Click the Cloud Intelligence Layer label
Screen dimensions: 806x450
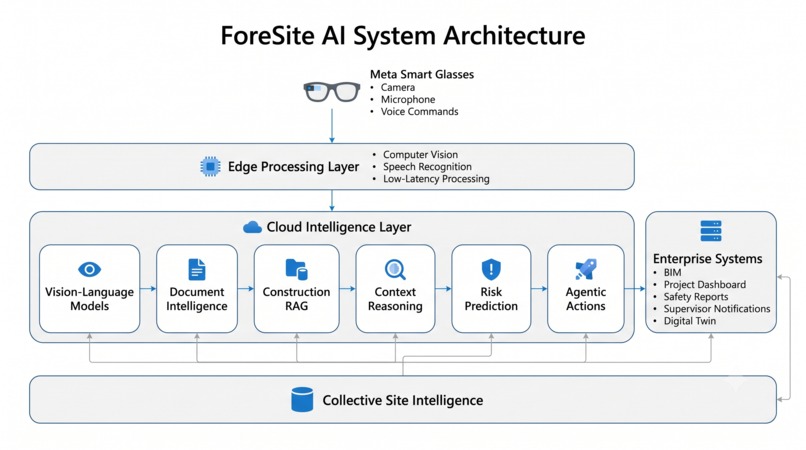click(x=339, y=227)
